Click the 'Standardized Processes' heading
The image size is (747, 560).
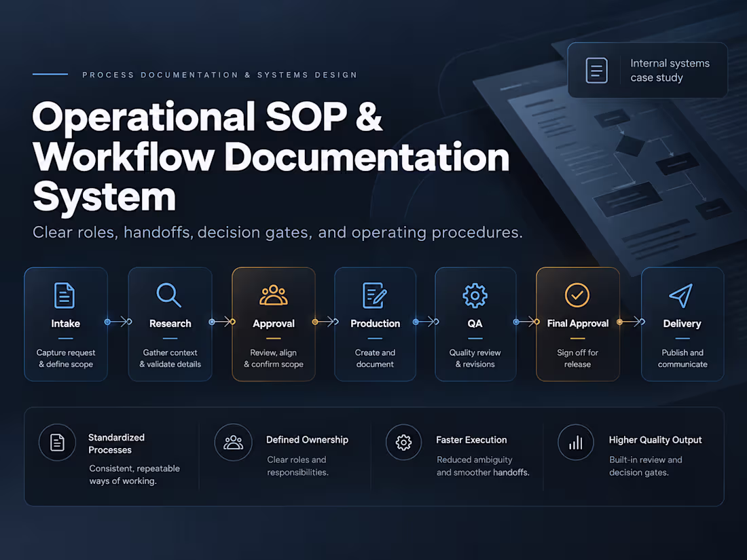coord(116,444)
